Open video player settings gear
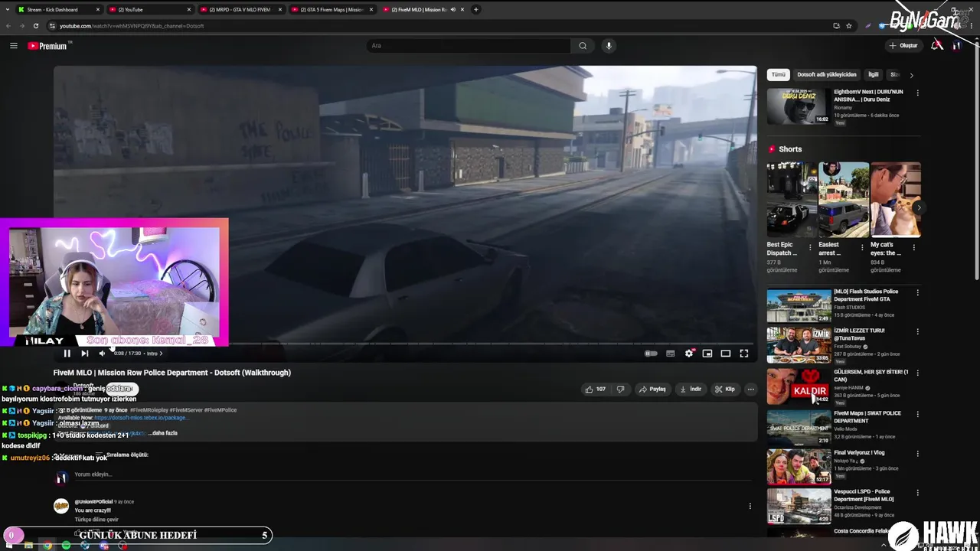 click(689, 354)
